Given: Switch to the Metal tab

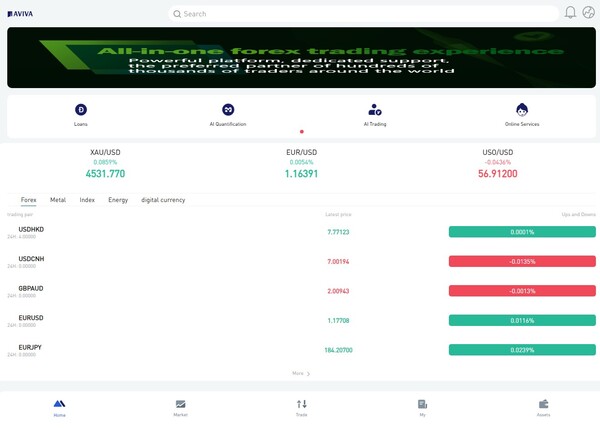Looking at the screenshot, I should point(58,200).
